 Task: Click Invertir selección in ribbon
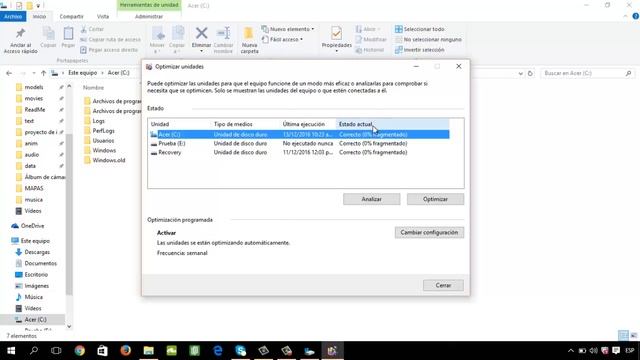coord(420,50)
